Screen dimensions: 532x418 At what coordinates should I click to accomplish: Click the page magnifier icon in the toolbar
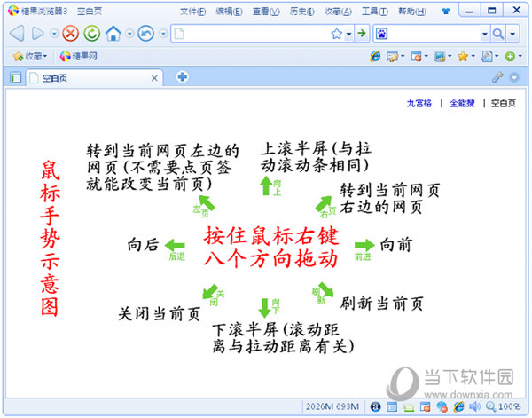487,57
